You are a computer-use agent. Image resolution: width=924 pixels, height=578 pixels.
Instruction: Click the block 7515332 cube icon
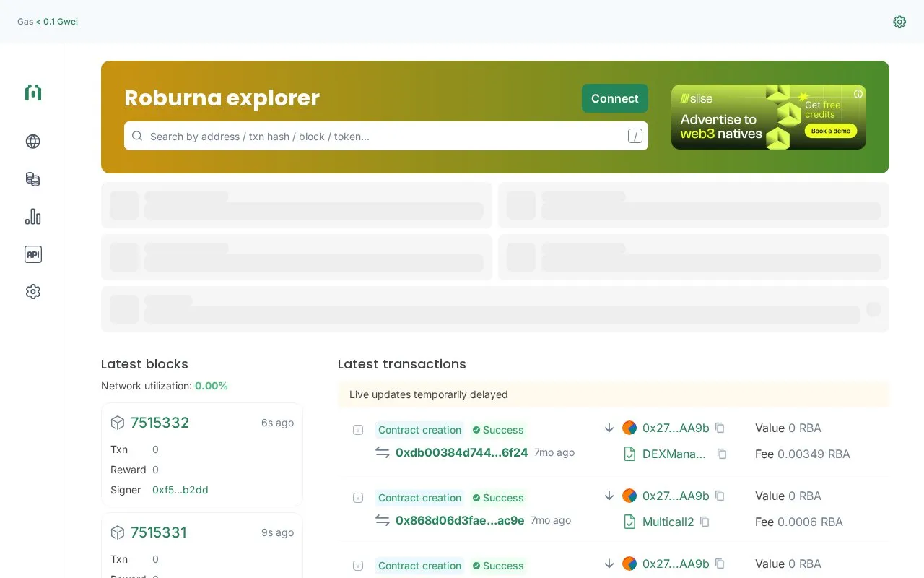point(118,423)
